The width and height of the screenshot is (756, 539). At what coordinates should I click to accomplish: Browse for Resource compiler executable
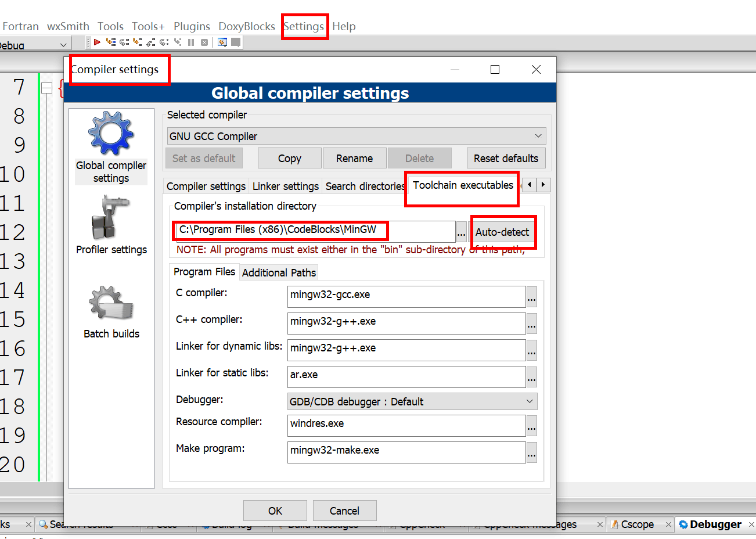pos(531,426)
